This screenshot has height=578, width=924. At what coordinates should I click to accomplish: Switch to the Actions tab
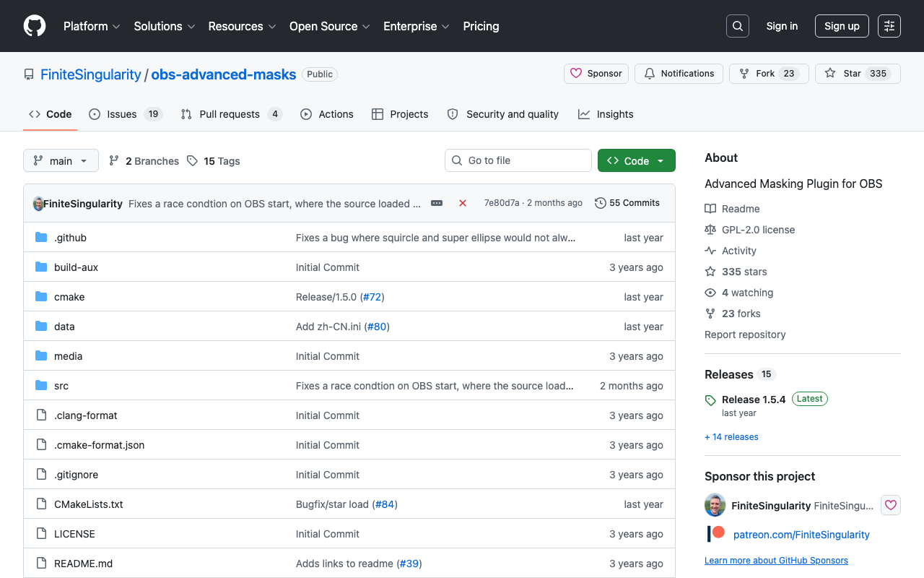pyautogui.click(x=327, y=114)
